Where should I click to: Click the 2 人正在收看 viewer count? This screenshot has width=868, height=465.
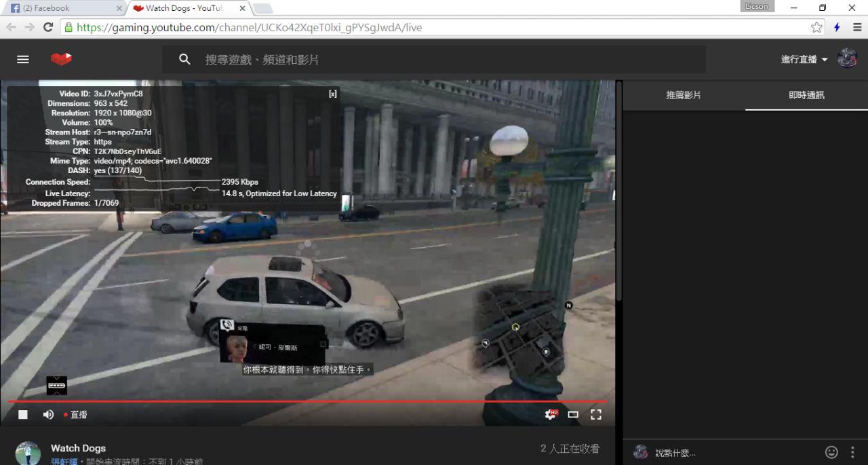[570, 449]
